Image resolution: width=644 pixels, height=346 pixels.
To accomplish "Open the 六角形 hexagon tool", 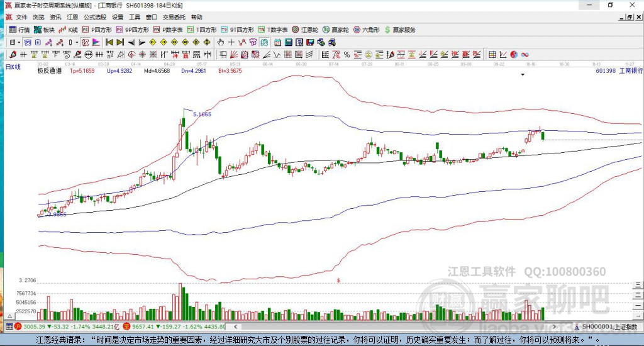I will pos(367,30).
